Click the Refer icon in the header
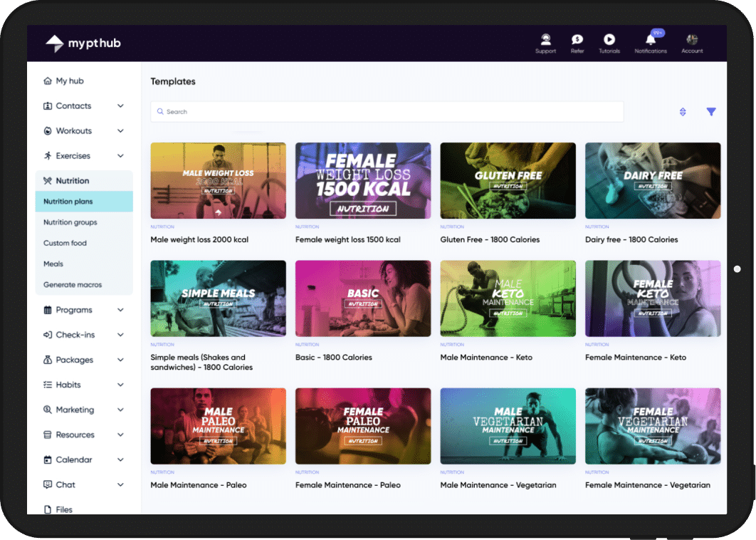The height and width of the screenshot is (540, 756). (x=577, y=40)
